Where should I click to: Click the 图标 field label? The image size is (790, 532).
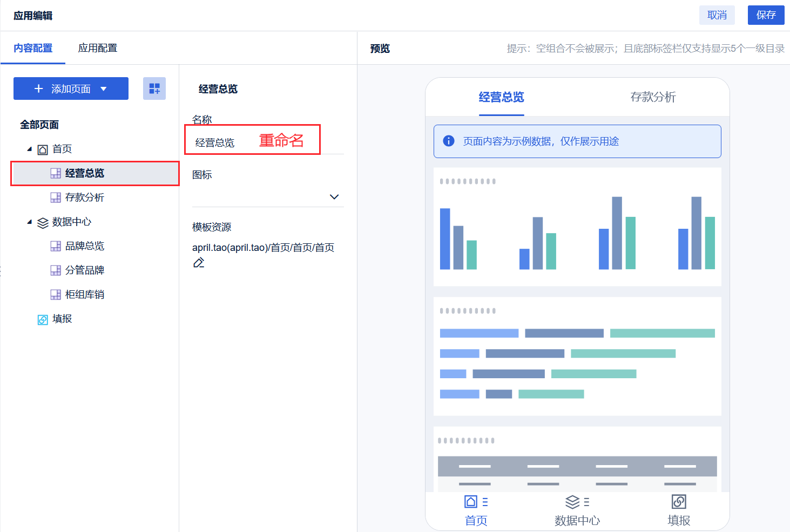(202, 175)
